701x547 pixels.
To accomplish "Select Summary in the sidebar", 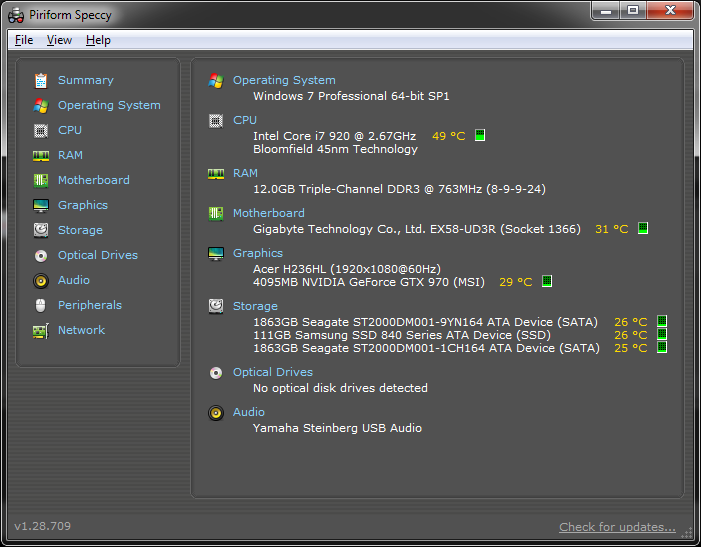I will coord(86,80).
